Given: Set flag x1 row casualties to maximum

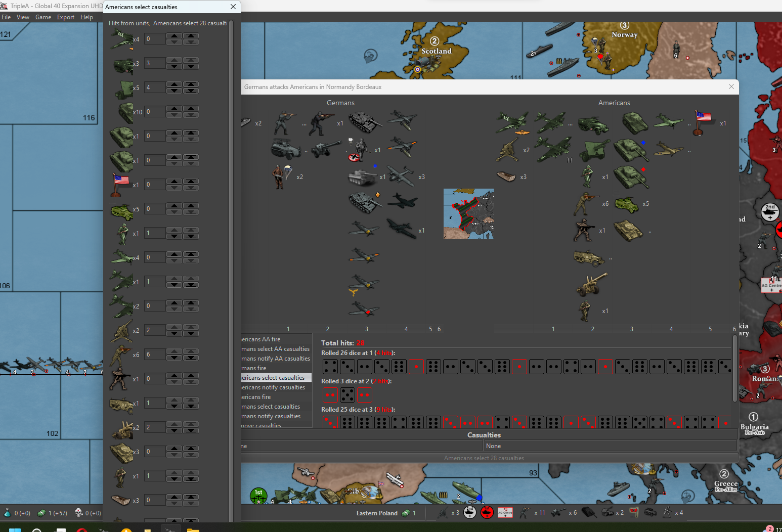Looking at the screenshot, I should pyautogui.click(x=191, y=182).
